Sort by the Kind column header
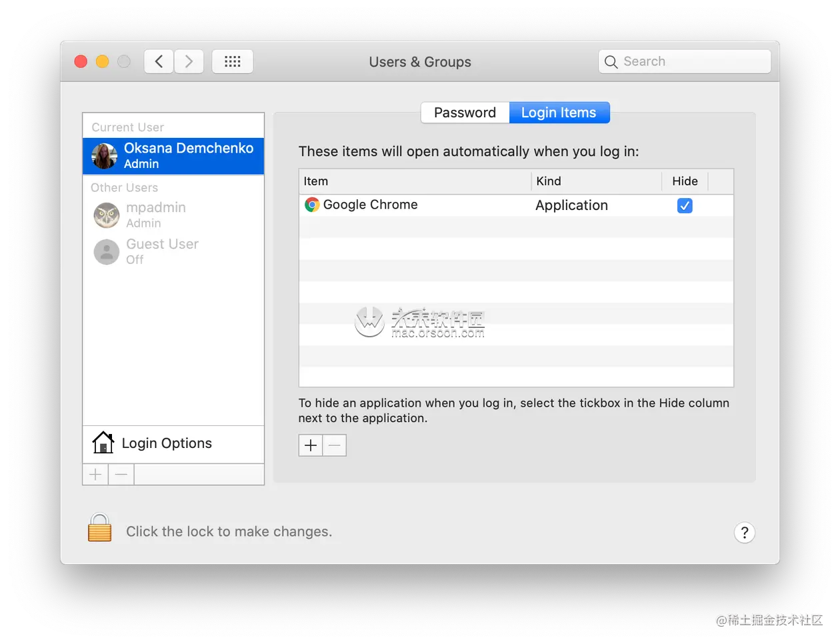The image size is (840, 644). tap(597, 181)
